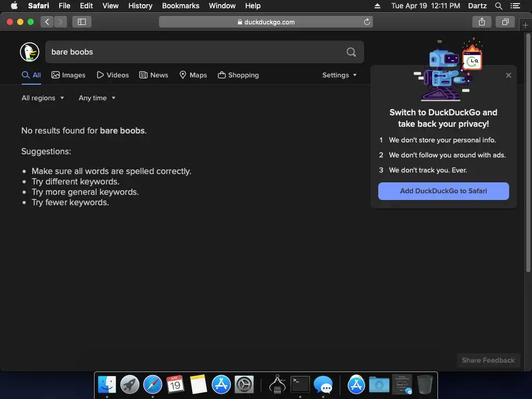This screenshot has height=399, width=532.
Task: Open the All regions dropdown
Action: pos(43,98)
